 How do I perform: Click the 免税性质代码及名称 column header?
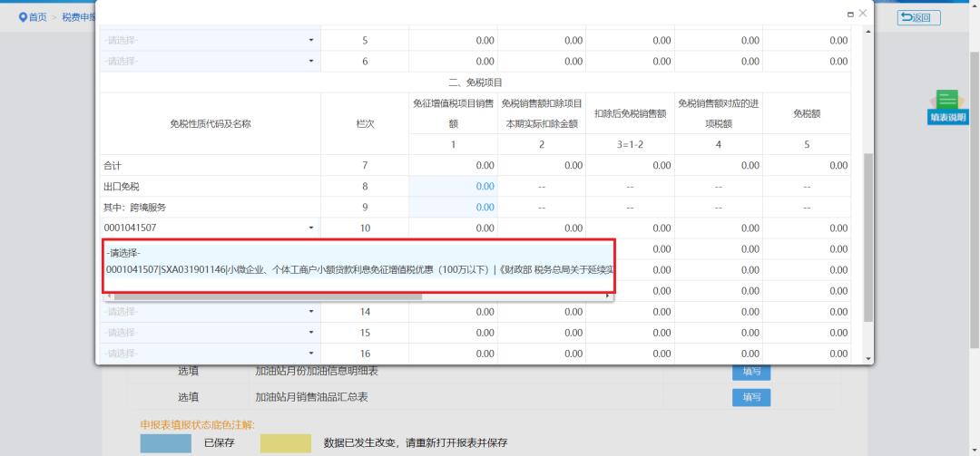[x=210, y=123]
